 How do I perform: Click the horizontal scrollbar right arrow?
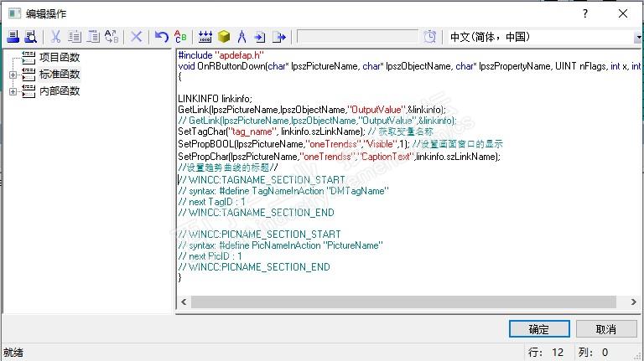tap(634, 302)
